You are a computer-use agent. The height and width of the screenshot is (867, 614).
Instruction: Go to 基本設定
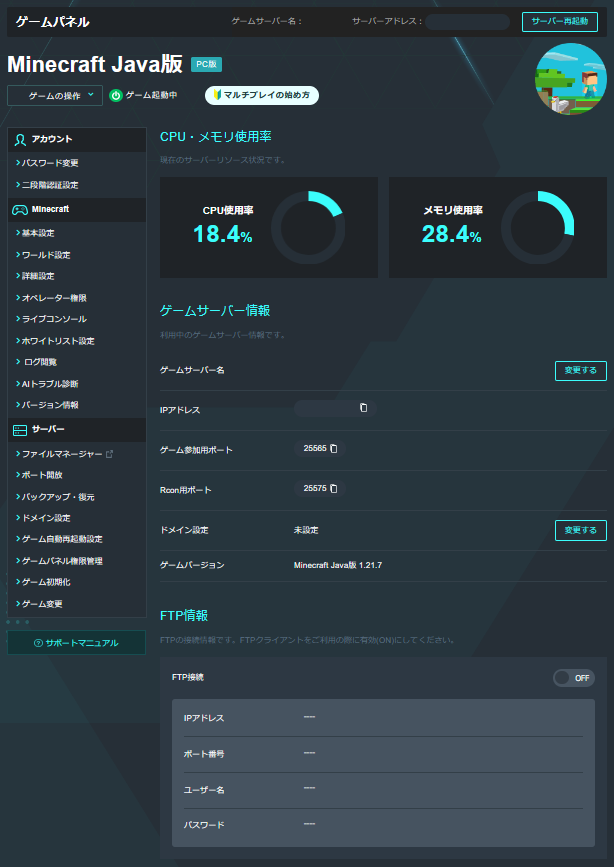38,233
